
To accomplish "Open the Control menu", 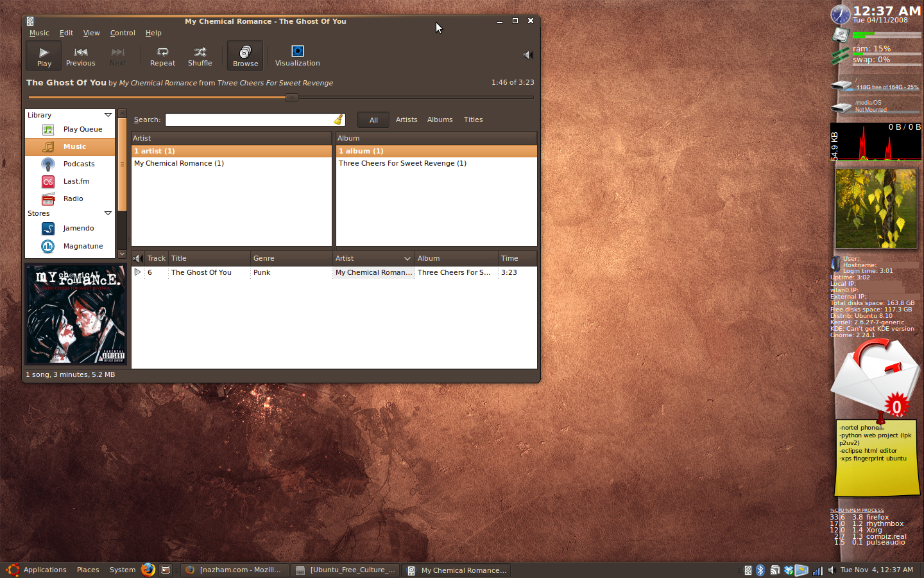I will pos(123,33).
